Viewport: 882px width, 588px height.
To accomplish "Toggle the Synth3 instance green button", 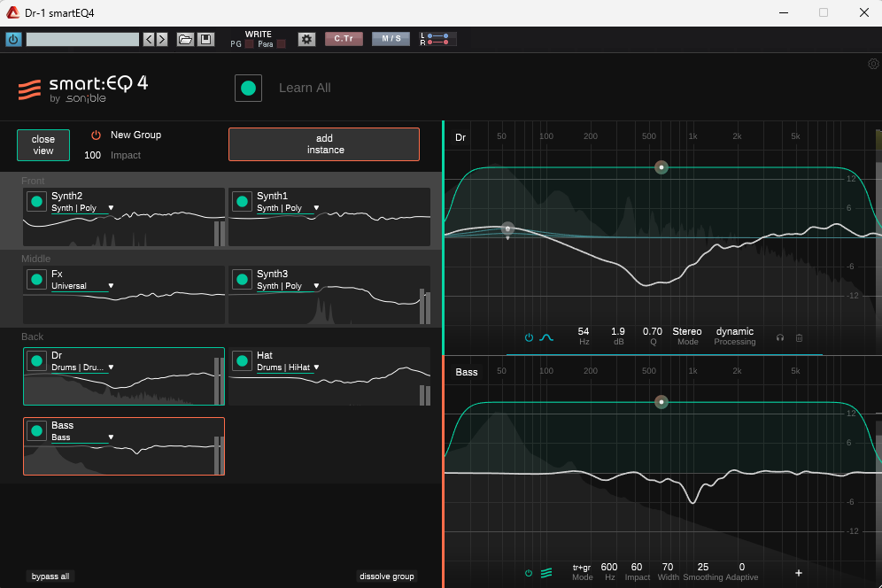I will [x=243, y=280].
